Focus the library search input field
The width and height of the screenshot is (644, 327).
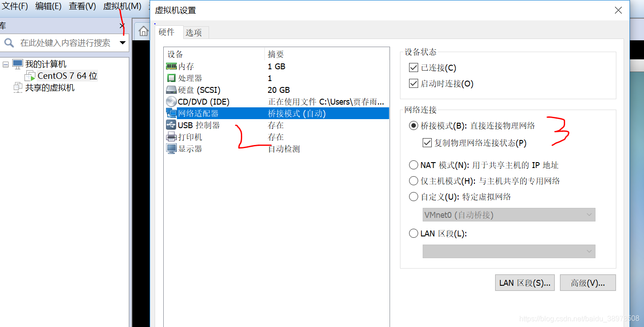click(x=66, y=43)
